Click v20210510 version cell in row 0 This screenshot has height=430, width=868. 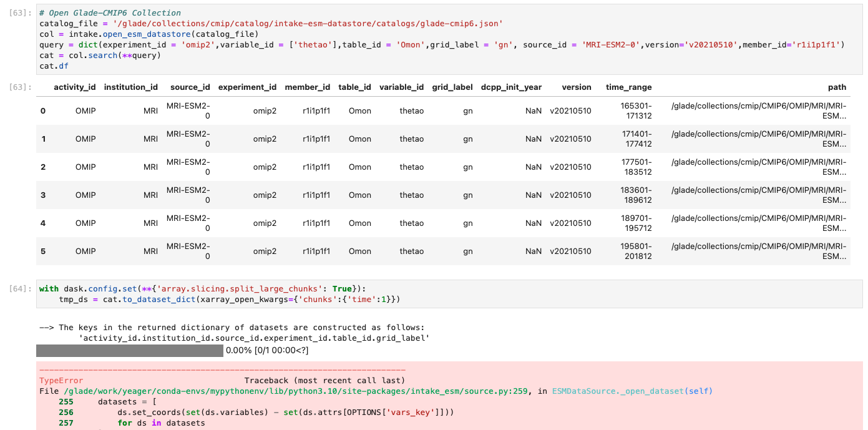(570, 110)
